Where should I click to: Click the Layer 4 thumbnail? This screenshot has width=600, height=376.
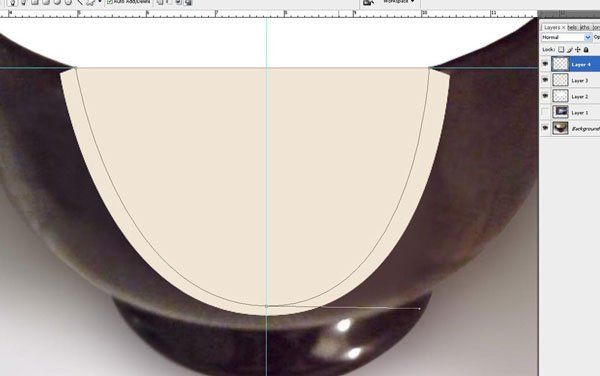tap(560, 64)
